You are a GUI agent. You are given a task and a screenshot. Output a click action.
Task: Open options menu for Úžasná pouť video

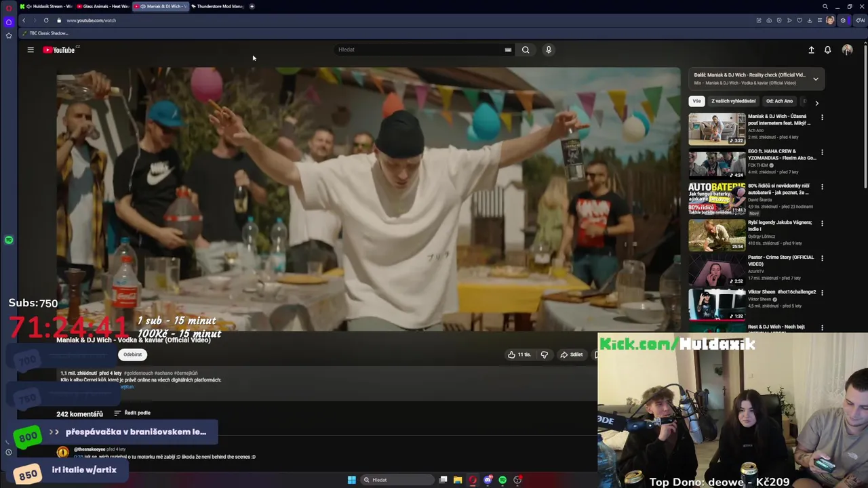[823, 117]
